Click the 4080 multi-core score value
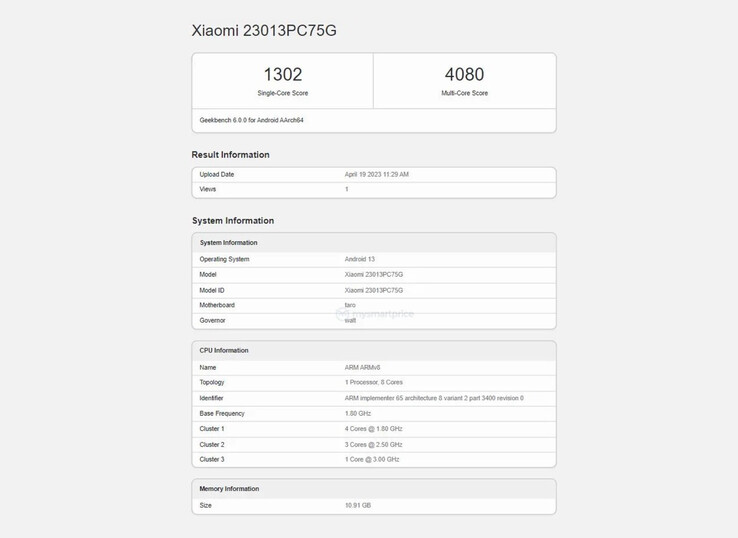The width and height of the screenshot is (738, 538). [x=465, y=75]
